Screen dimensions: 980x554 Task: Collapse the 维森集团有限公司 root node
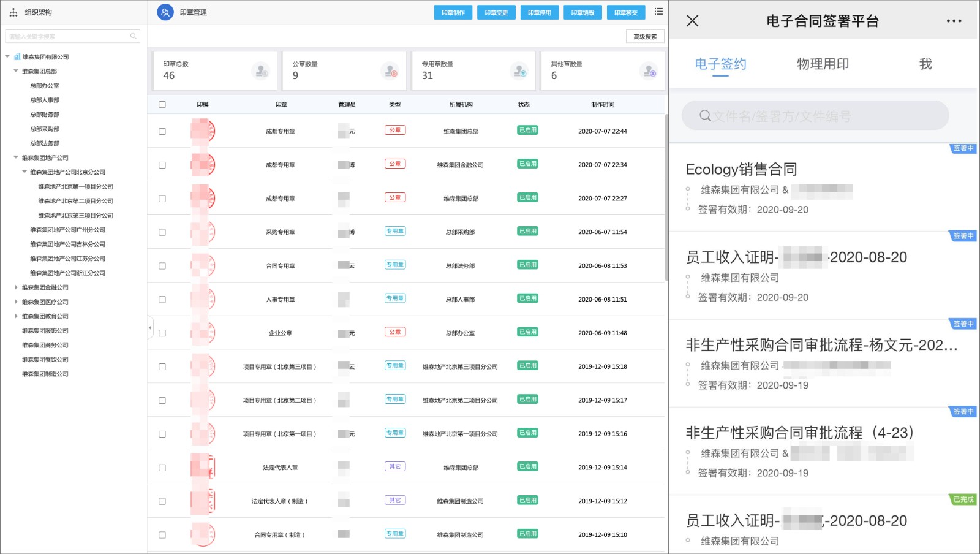(7, 56)
